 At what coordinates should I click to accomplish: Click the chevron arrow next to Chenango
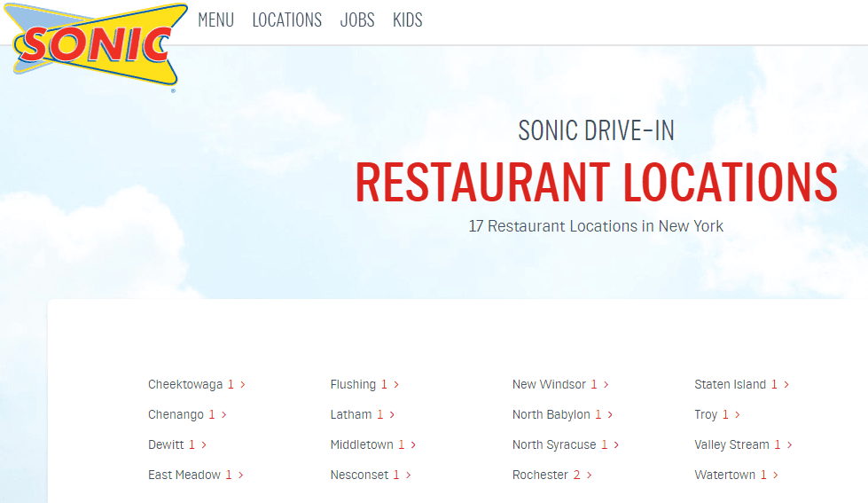click(223, 414)
